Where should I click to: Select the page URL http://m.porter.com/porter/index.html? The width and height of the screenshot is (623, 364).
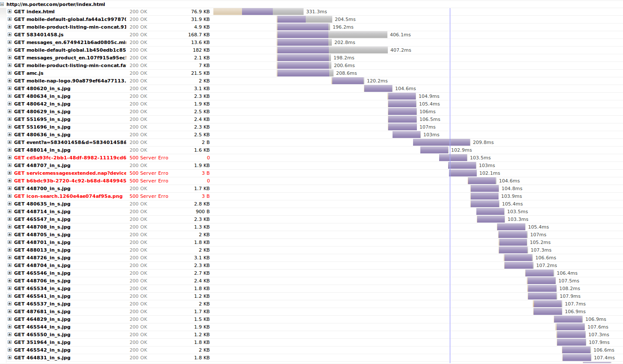click(x=56, y=4)
